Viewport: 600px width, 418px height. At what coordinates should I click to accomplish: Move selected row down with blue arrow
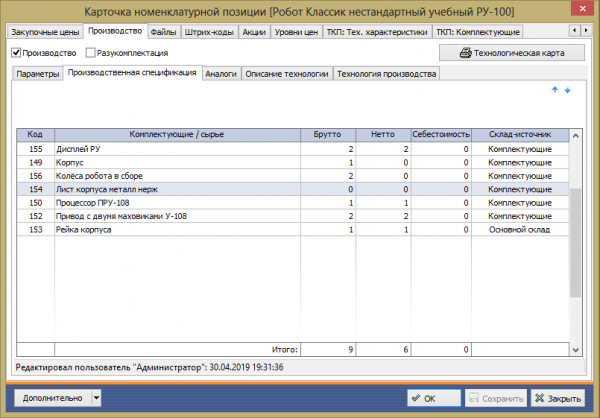coord(567,90)
